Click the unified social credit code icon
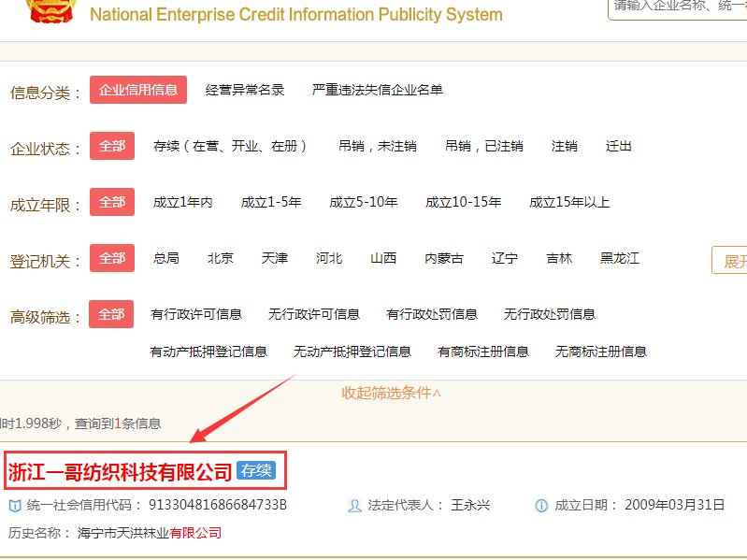Screen dimensions: 747x560 15,505
